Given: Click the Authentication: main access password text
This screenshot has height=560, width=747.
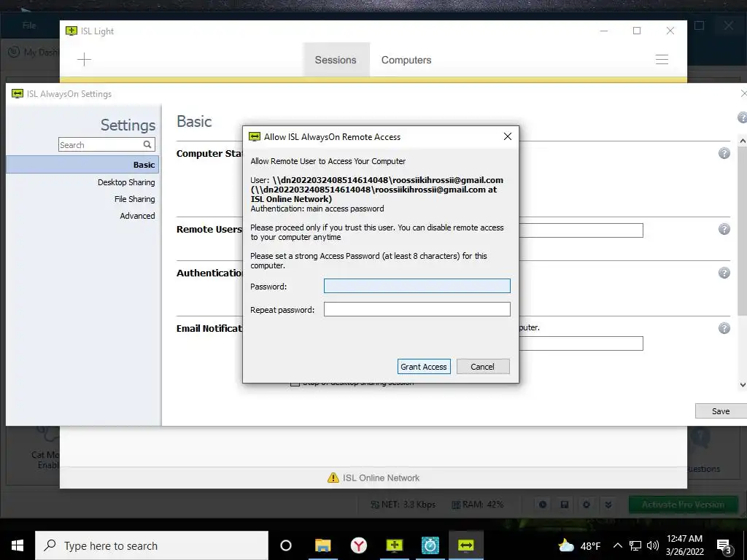Looking at the screenshot, I should pyautogui.click(x=317, y=209).
